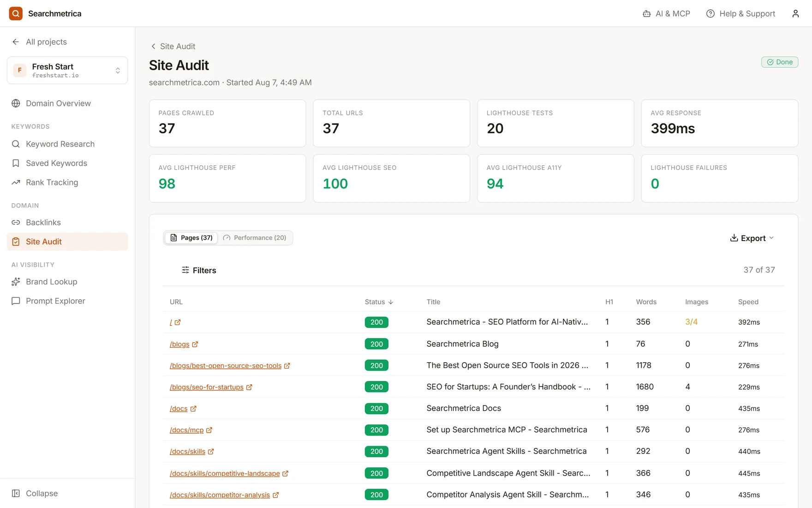This screenshot has width=812, height=508.
Task: Open external link icon for root / URL
Action: pyautogui.click(x=178, y=322)
